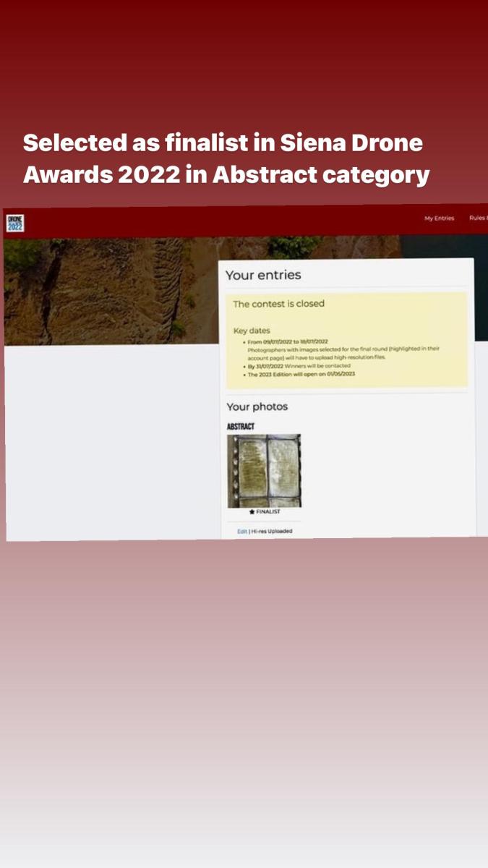This screenshot has height=868, width=488.
Task: Click the 'Key dates' label
Action: click(252, 331)
